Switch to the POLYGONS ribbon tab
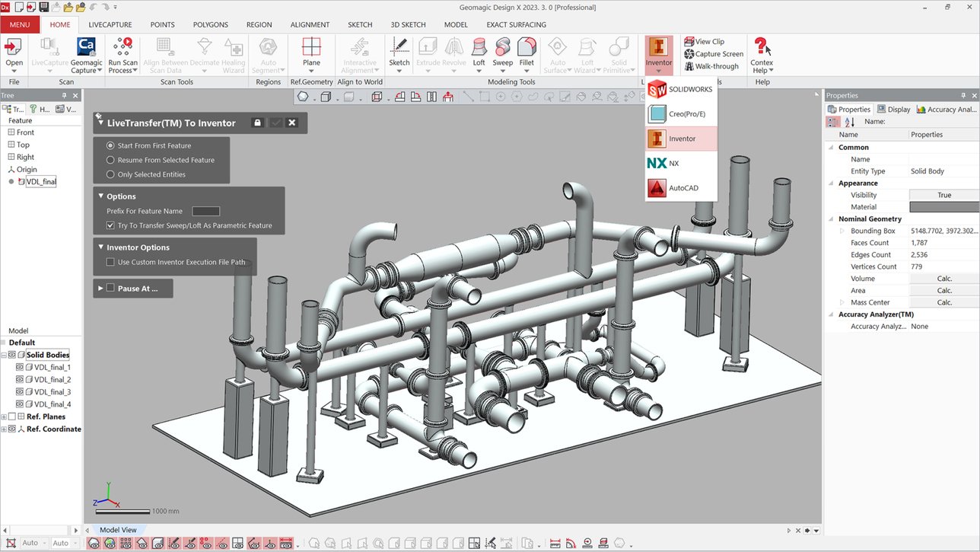Viewport: 980px width, 552px height. point(210,24)
